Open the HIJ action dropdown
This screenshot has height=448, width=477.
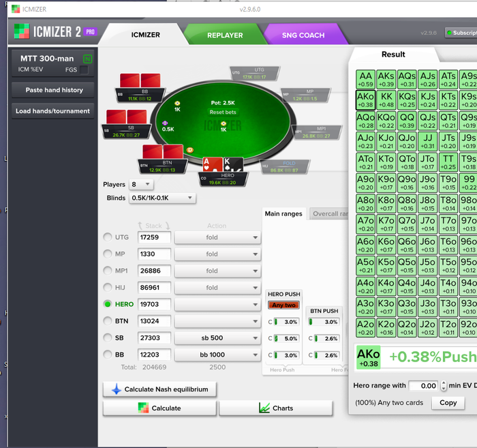218,288
